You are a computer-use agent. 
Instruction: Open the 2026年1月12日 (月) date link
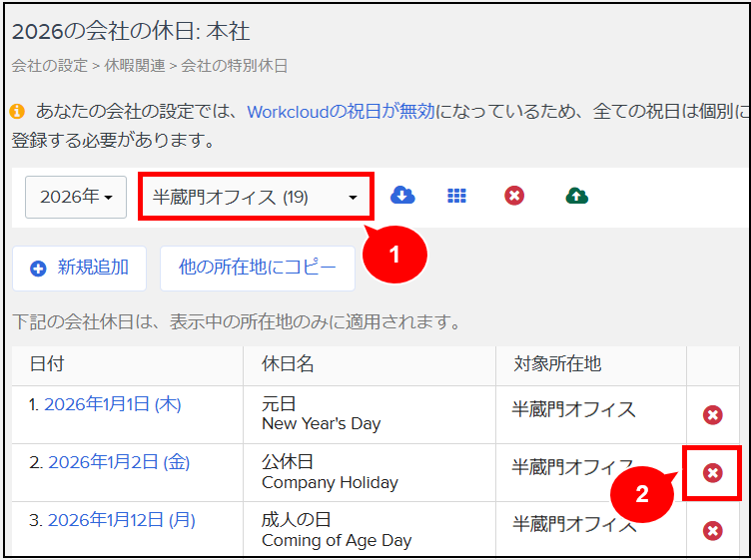121,520
